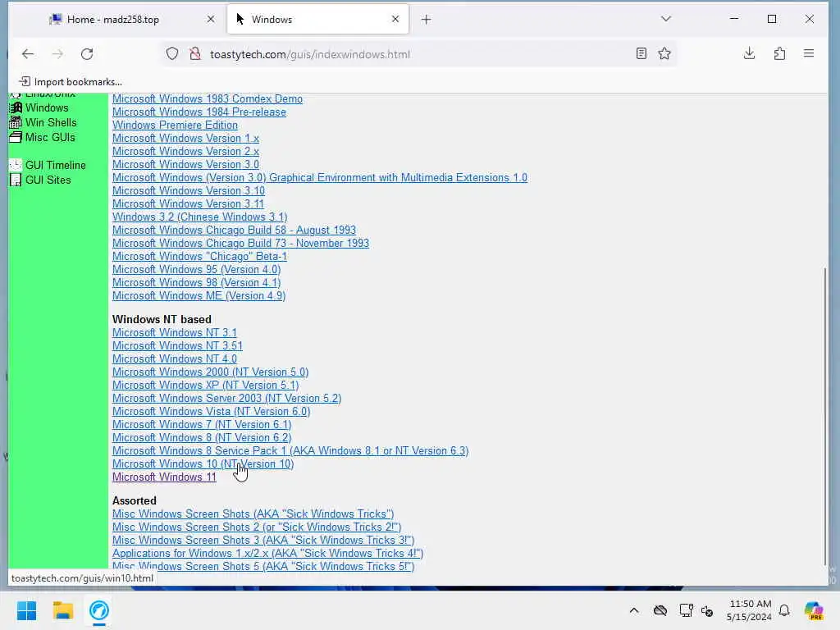Open the extensions puzzle icon

[x=779, y=53]
